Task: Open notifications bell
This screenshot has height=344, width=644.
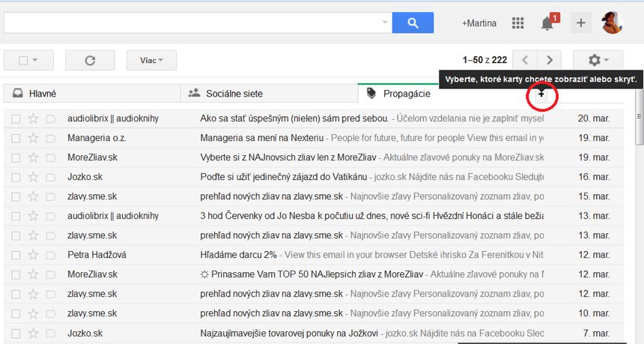Action: coord(547,23)
